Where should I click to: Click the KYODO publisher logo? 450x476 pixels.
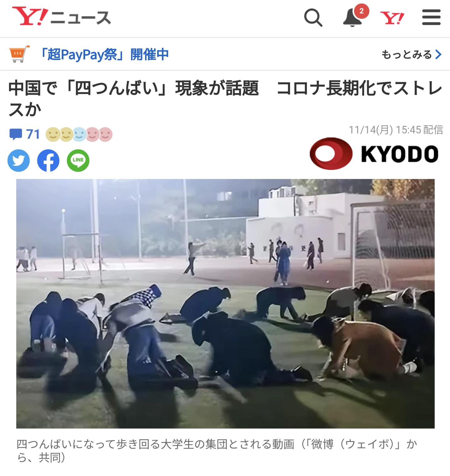pos(374,154)
